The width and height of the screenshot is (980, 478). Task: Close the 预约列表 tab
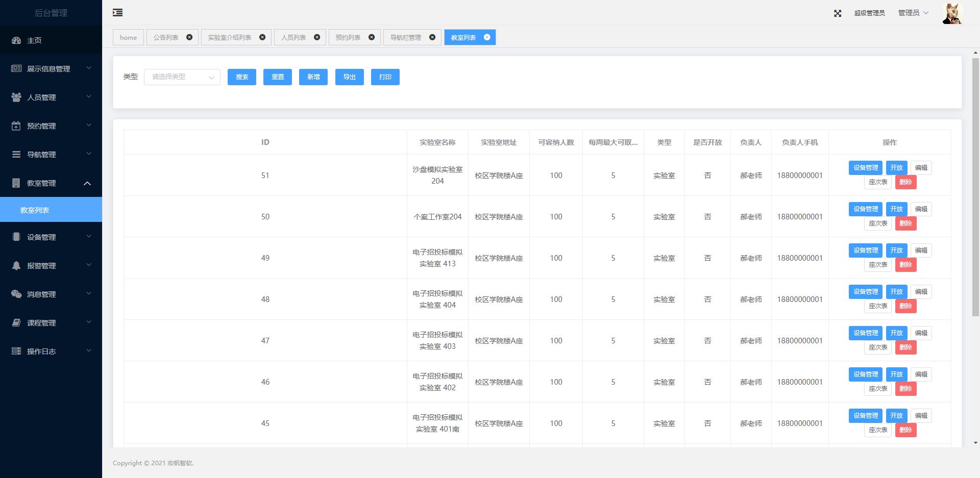click(372, 37)
